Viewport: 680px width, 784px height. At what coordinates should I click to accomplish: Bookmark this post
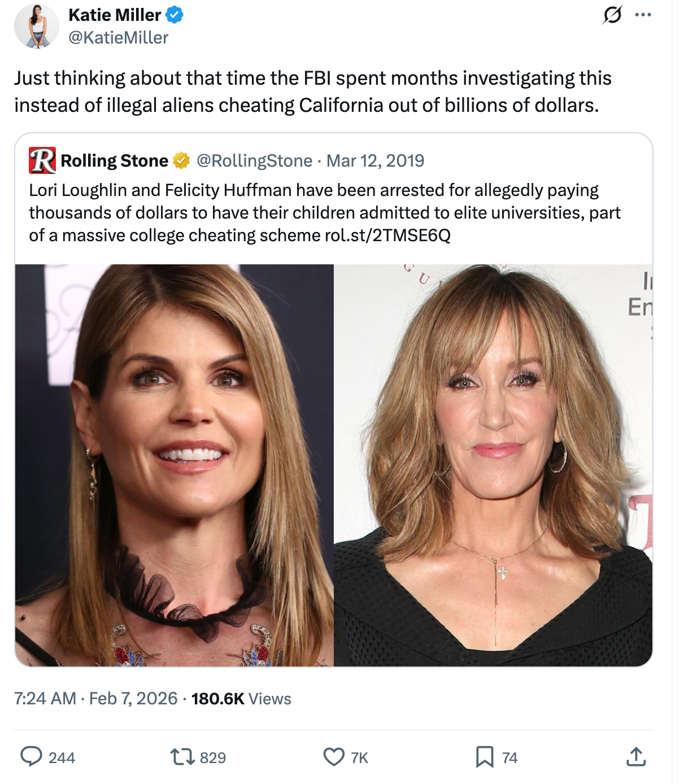[x=485, y=756]
